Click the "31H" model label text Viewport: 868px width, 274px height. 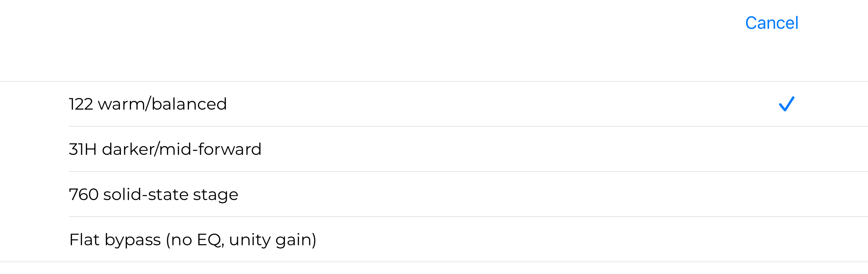[x=83, y=149]
